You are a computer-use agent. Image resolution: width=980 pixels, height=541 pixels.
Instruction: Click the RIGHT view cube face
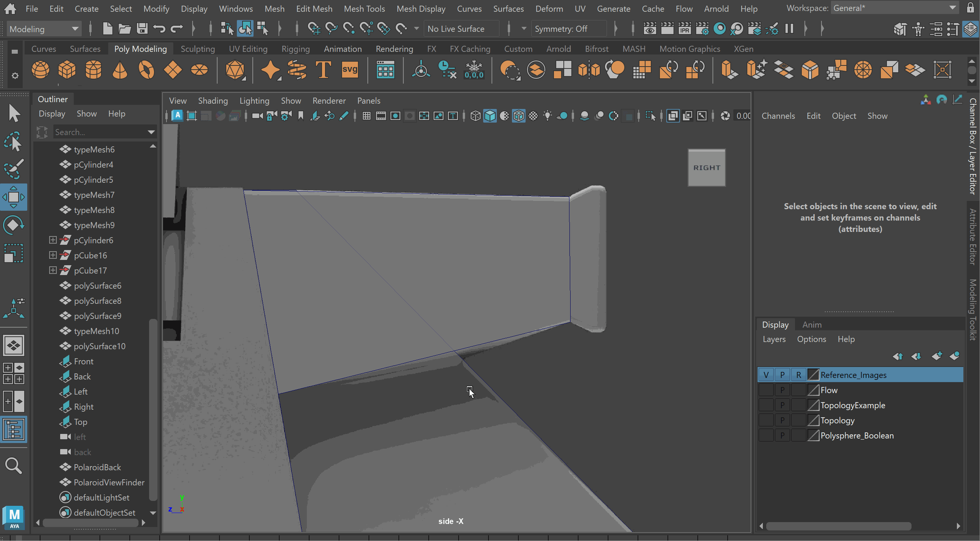pyautogui.click(x=706, y=168)
